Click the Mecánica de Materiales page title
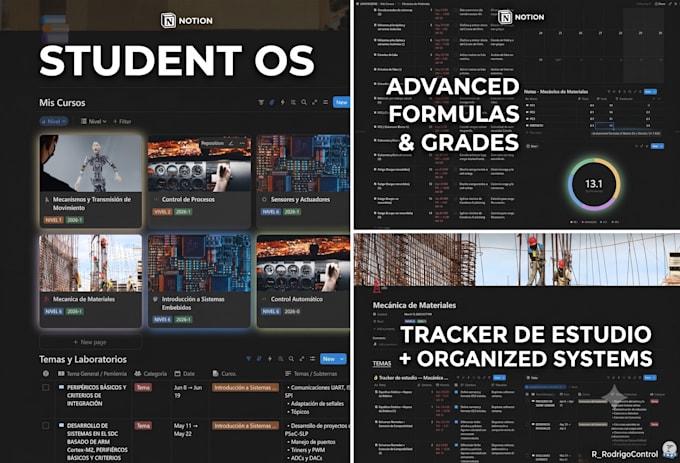This screenshot has height=463, width=680. pos(414,305)
